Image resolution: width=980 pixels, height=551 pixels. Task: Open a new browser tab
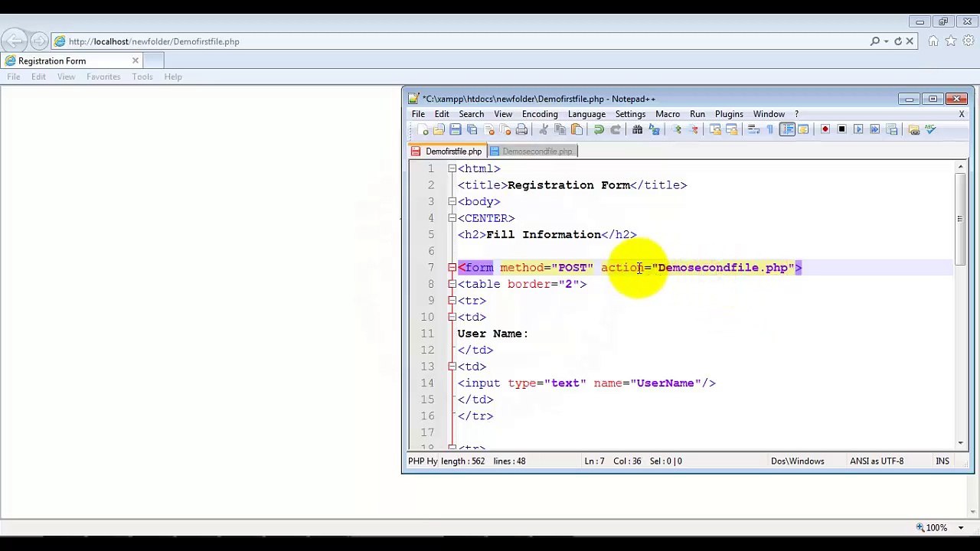point(153,60)
